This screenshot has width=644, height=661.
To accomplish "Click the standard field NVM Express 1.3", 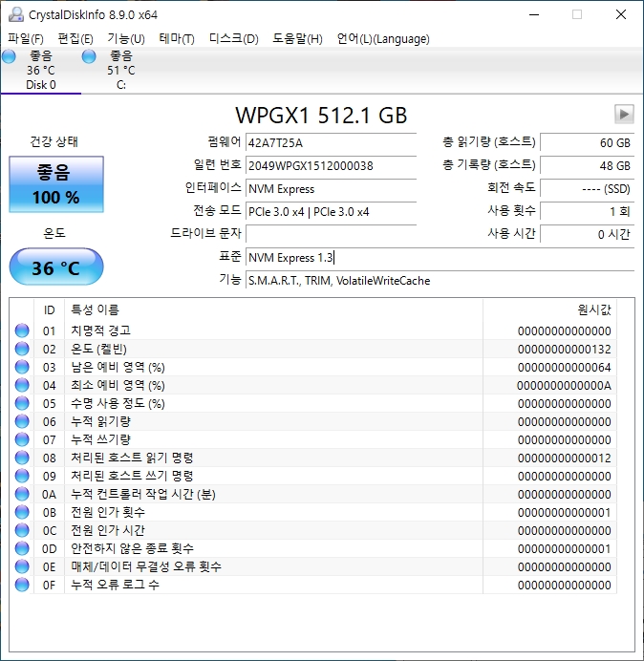I will (x=440, y=257).
